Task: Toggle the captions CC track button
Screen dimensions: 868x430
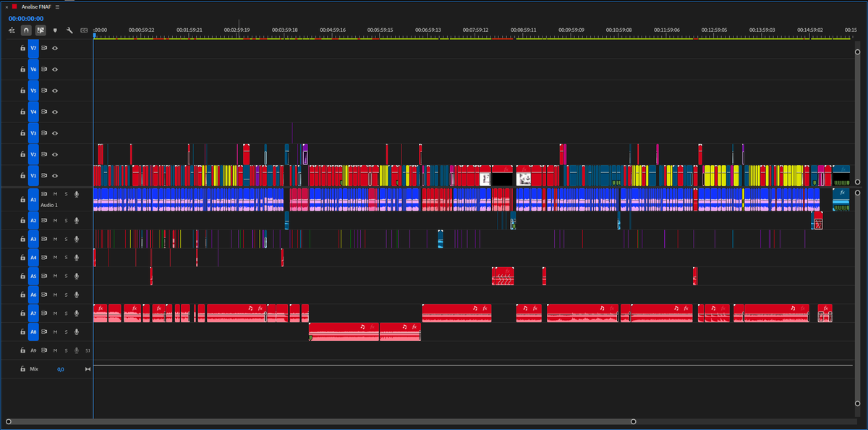Action: coord(84,30)
